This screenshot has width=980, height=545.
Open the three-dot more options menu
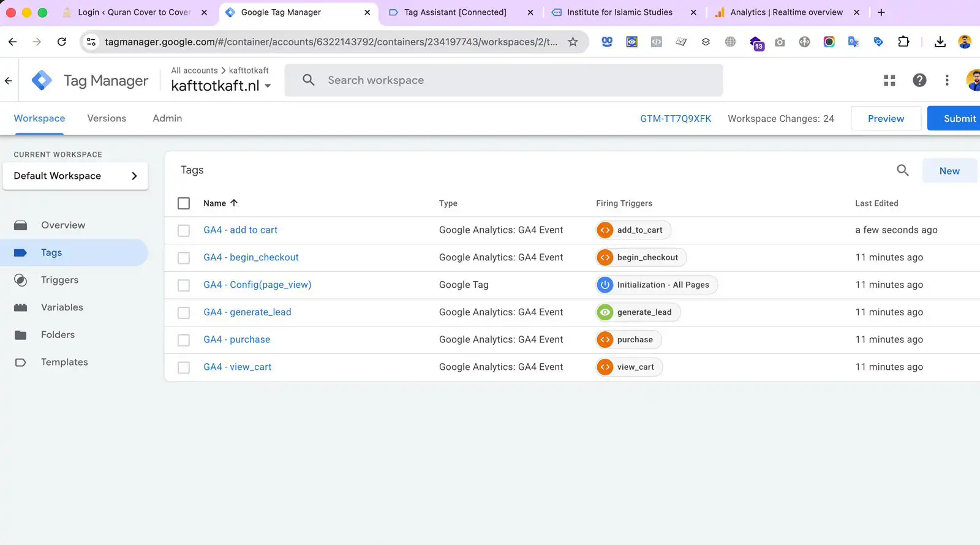tap(947, 80)
